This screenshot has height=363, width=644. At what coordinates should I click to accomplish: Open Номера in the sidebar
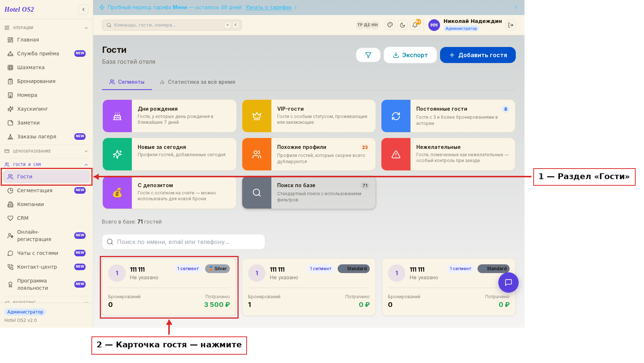coord(47,95)
